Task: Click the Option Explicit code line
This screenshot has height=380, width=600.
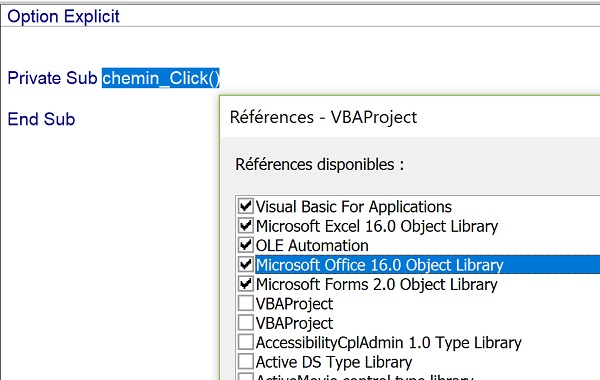Action: (x=64, y=16)
